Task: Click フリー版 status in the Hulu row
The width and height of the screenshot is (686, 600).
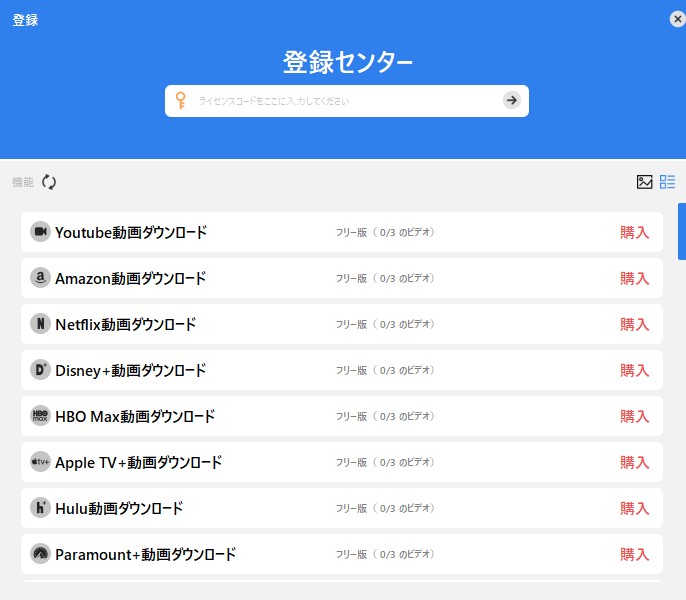Action: [x=385, y=508]
